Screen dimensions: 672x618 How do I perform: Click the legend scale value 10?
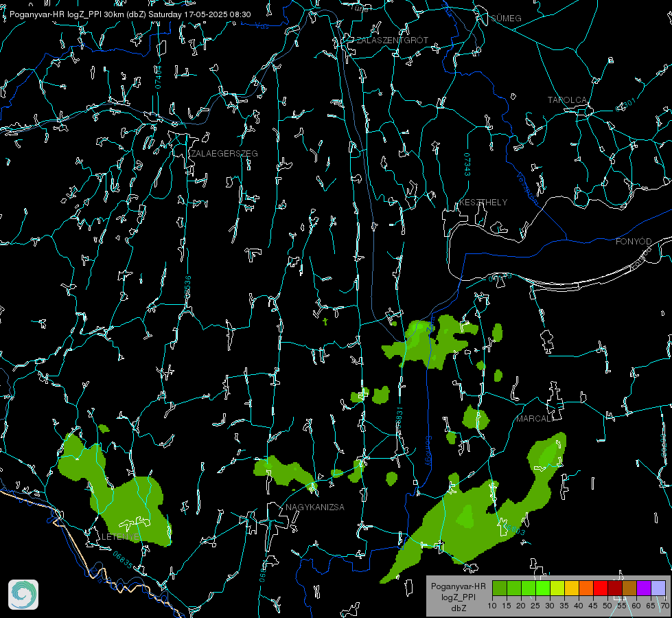click(x=492, y=606)
